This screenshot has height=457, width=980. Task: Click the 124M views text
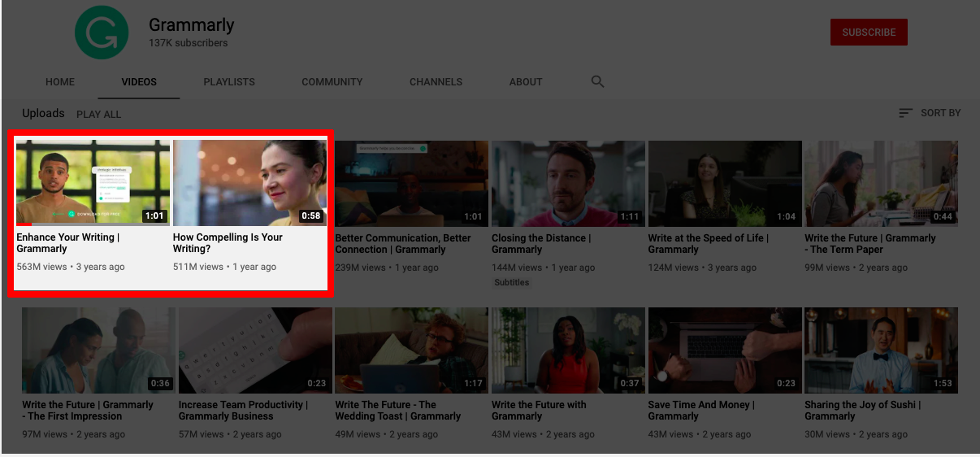tap(674, 268)
